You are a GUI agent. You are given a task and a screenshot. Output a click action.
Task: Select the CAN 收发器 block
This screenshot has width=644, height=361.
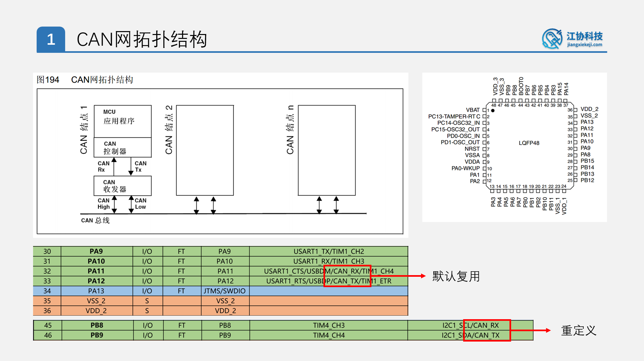click(123, 186)
